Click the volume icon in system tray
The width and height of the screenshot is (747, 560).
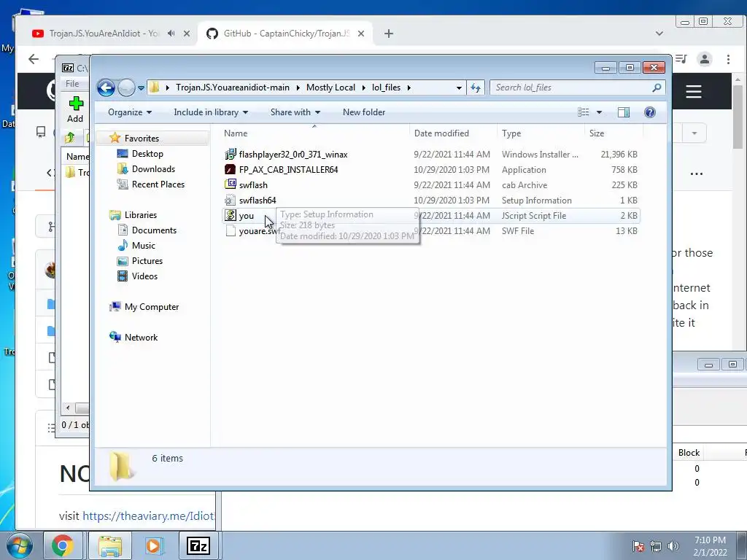coord(673,547)
